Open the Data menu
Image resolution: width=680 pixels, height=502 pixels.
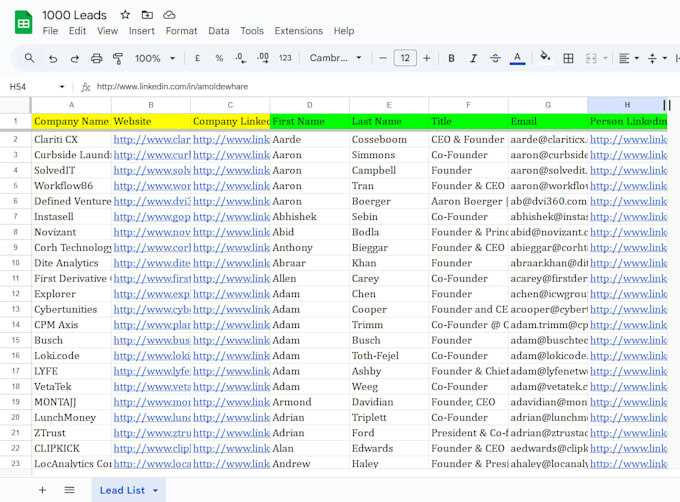point(219,31)
